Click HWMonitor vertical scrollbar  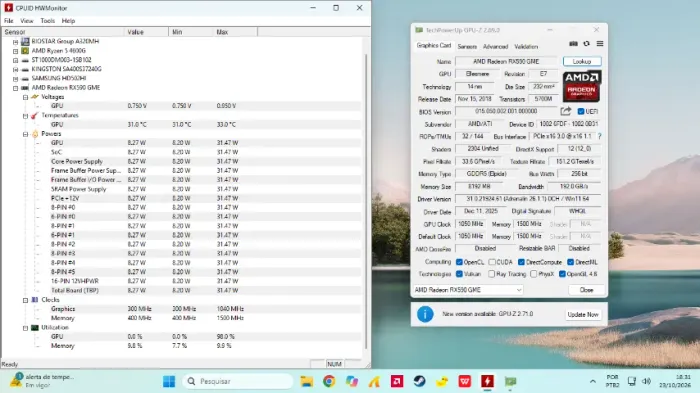click(366, 201)
